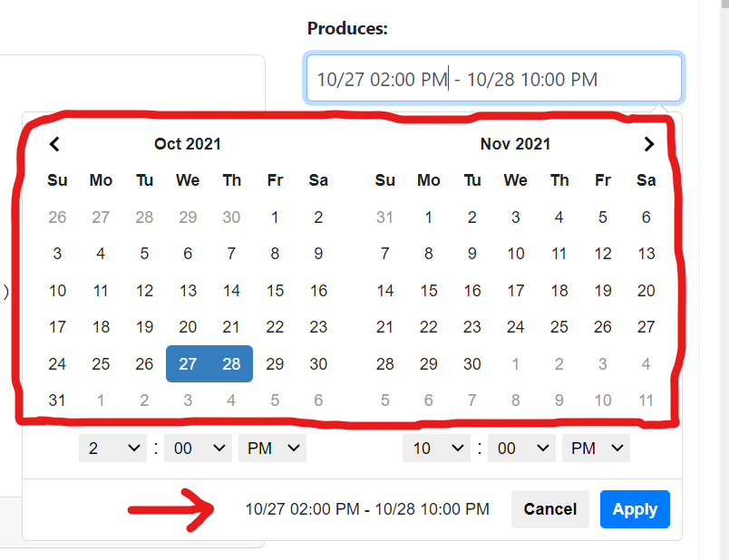Click the Apply button
Image resolution: width=729 pixels, height=560 pixels.
635,509
